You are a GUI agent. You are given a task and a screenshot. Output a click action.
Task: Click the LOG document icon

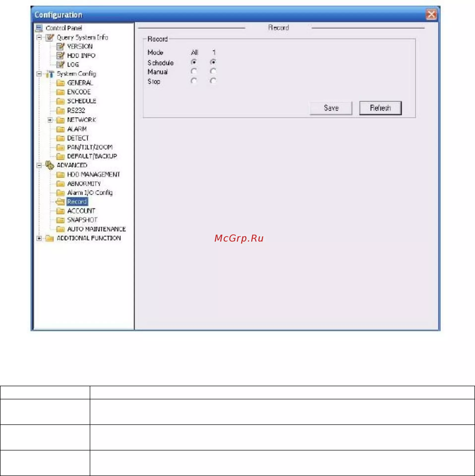pyautogui.click(x=60, y=65)
